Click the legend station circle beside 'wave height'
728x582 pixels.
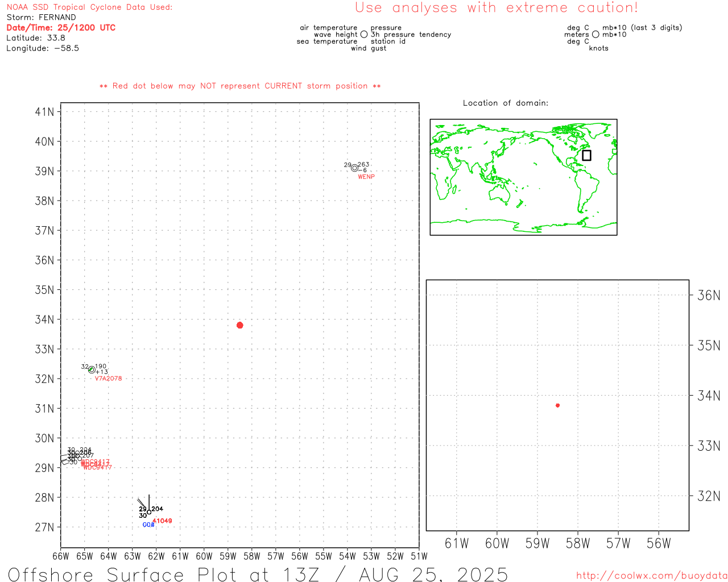click(x=364, y=34)
